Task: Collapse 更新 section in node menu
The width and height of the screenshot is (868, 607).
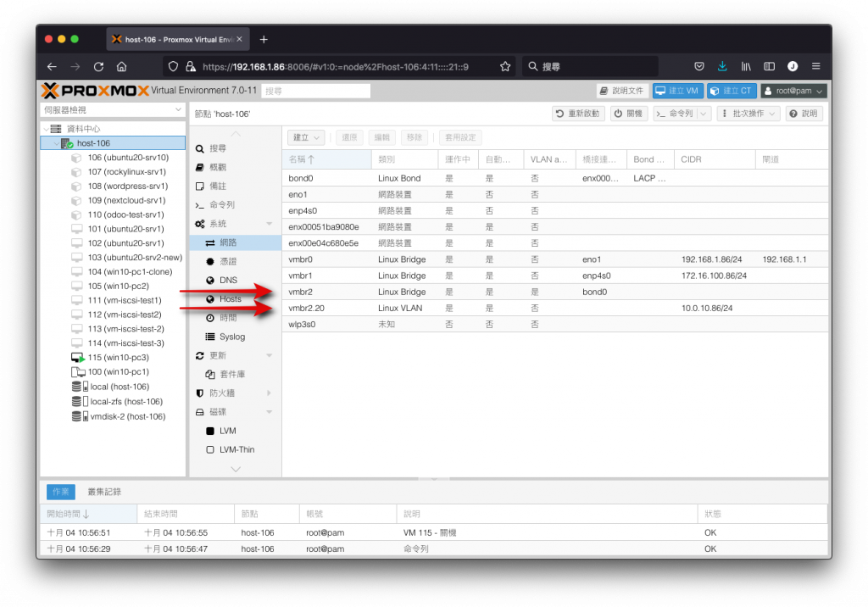Action: [x=269, y=355]
